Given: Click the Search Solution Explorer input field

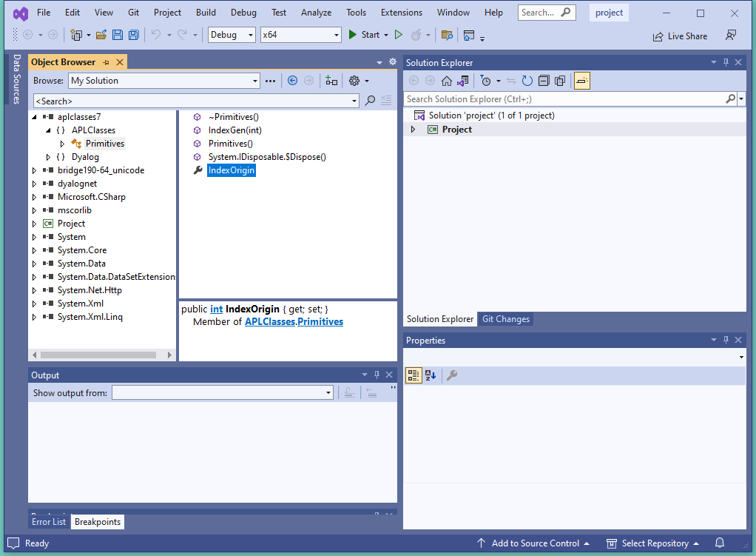Looking at the screenshot, I should click(x=564, y=98).
